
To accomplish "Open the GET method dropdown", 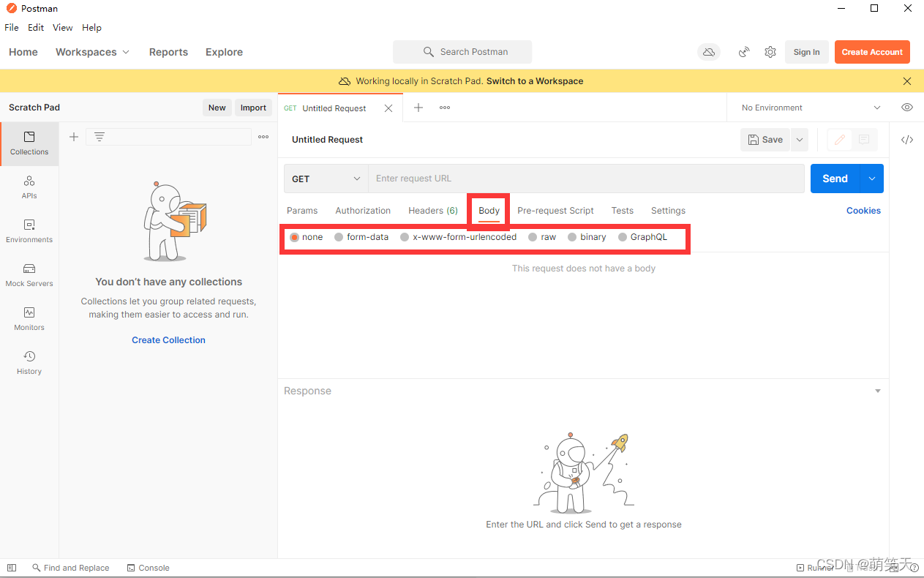I will (x=326, y=179).
